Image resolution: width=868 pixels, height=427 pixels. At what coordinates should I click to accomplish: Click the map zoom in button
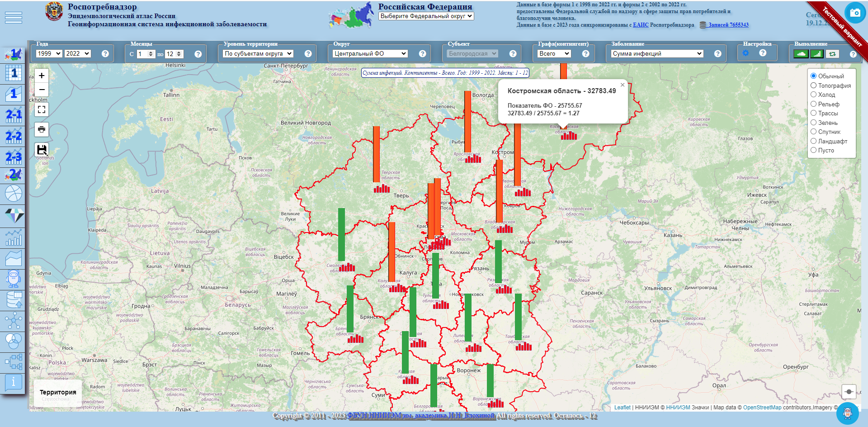[x=42, y=76]
